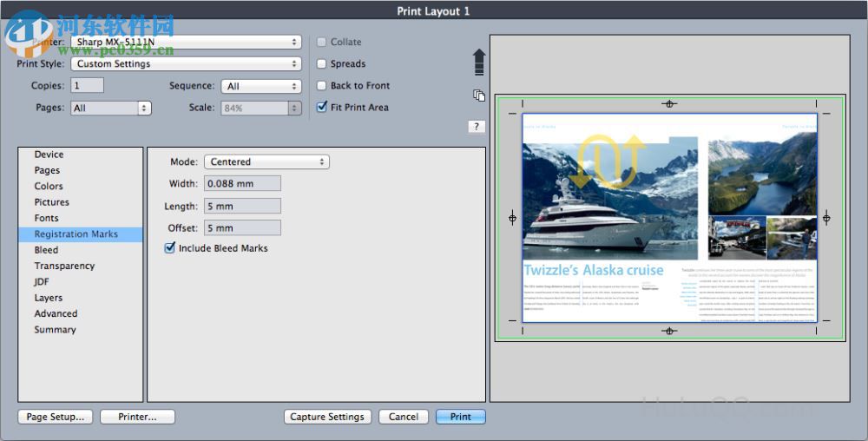Select the Device pane
The height and width of the screenshot is (441, 868).
click(x=81, y=155)
